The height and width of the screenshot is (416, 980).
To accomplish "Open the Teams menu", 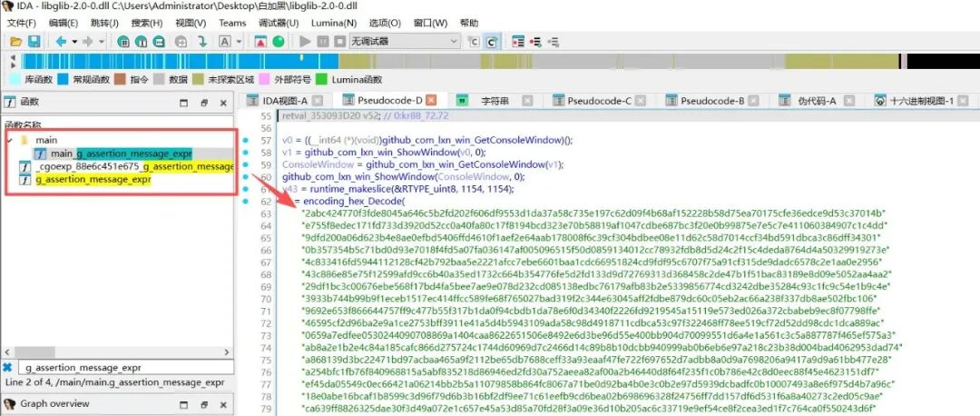I will 232,23.
